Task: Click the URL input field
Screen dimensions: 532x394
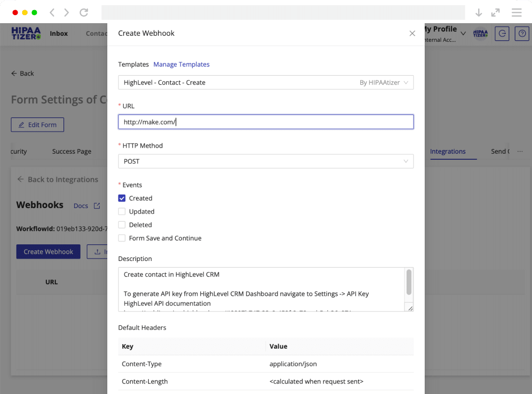Action: pyautogui.click(x=265, y=122)
